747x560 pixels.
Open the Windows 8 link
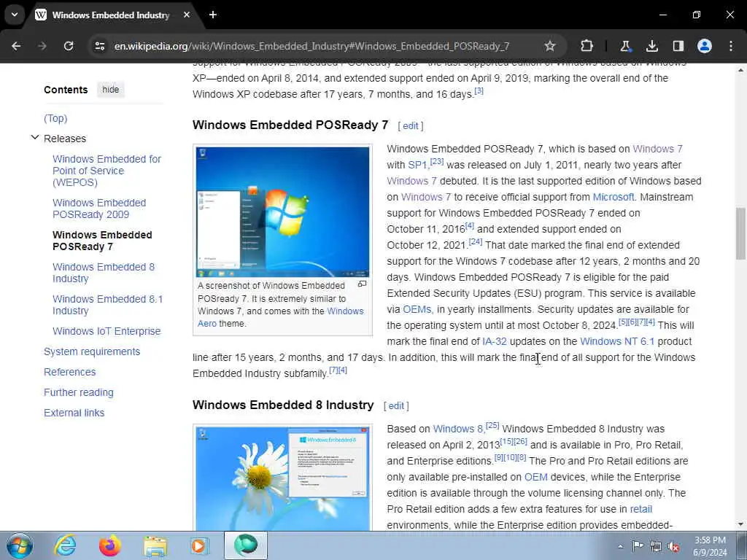pyautogui.click(x=458, y=429)
